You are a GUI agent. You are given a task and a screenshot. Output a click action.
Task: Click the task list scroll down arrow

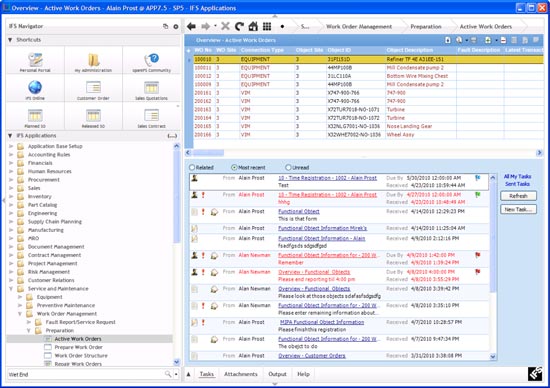coord(493,357)
